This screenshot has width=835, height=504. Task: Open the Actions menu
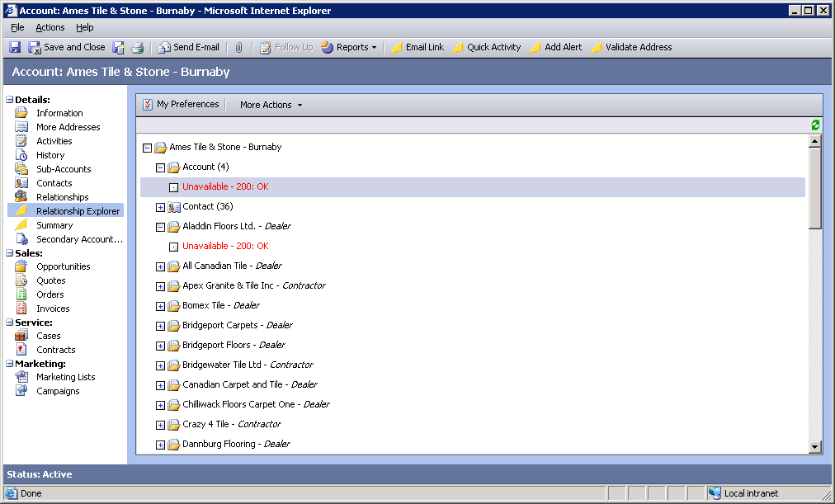[50, 27]
